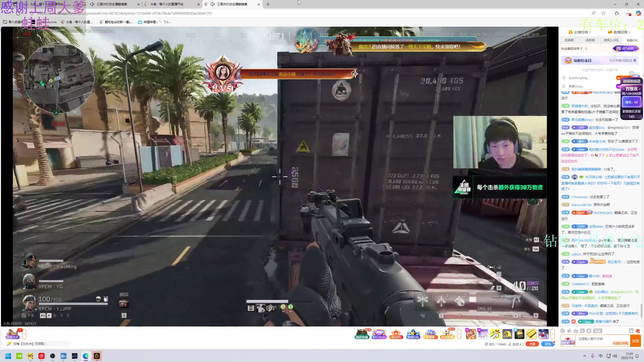Toggle the microphone icon in system tray
The image size is (644, 362).
[592, 356]
